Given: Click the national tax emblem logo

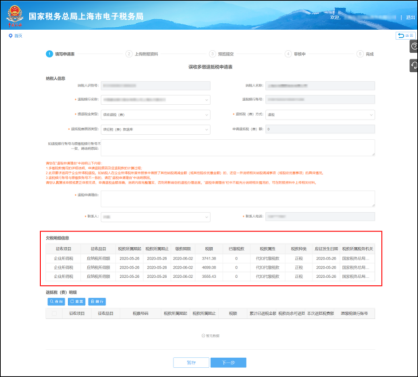Looking at the screenshot, I should 15,15.
